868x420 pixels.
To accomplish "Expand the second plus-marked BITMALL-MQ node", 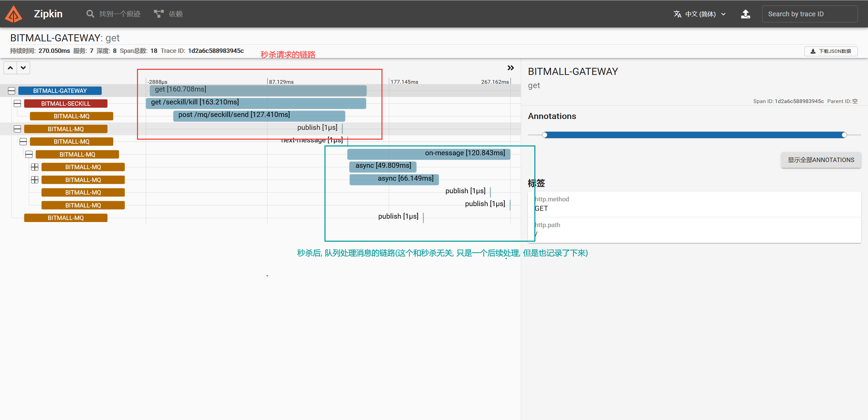I will [x=35, y=180].
